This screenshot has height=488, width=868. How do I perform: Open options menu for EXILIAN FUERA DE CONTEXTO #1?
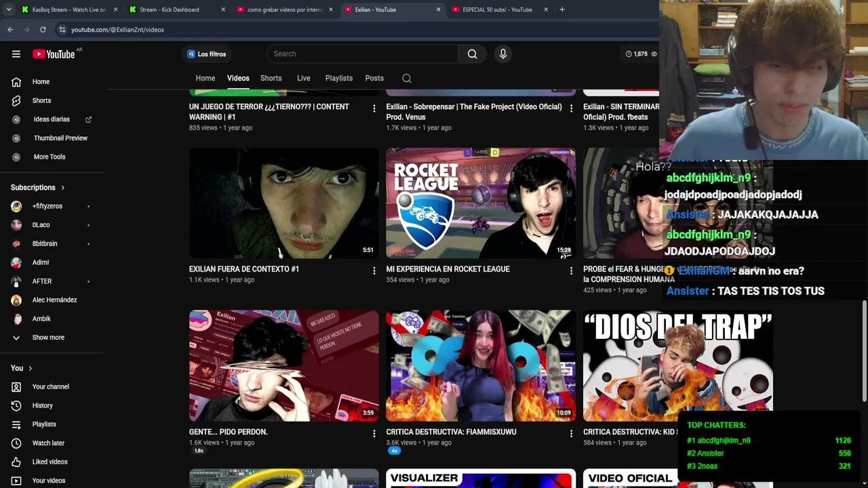pos(374,271)
